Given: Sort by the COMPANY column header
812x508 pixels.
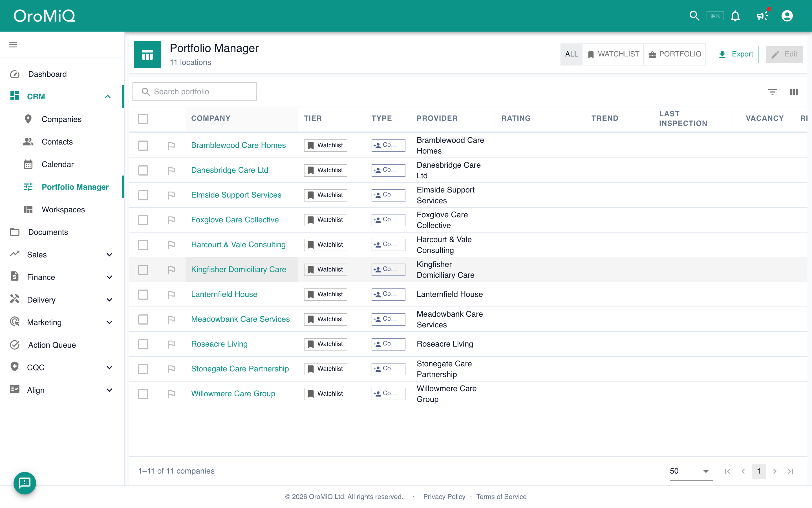Looking at the screenshot, I should (211, 118).
